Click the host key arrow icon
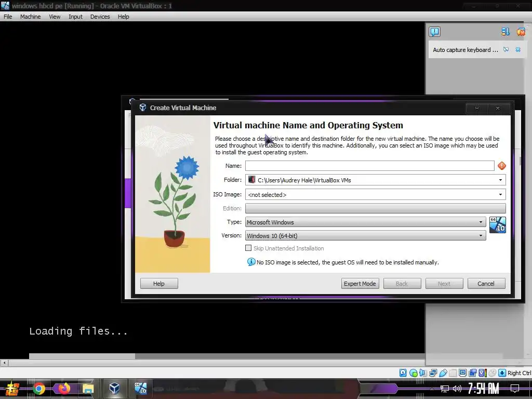The height and width of the screenshot is (399, 532). [502, 373]
